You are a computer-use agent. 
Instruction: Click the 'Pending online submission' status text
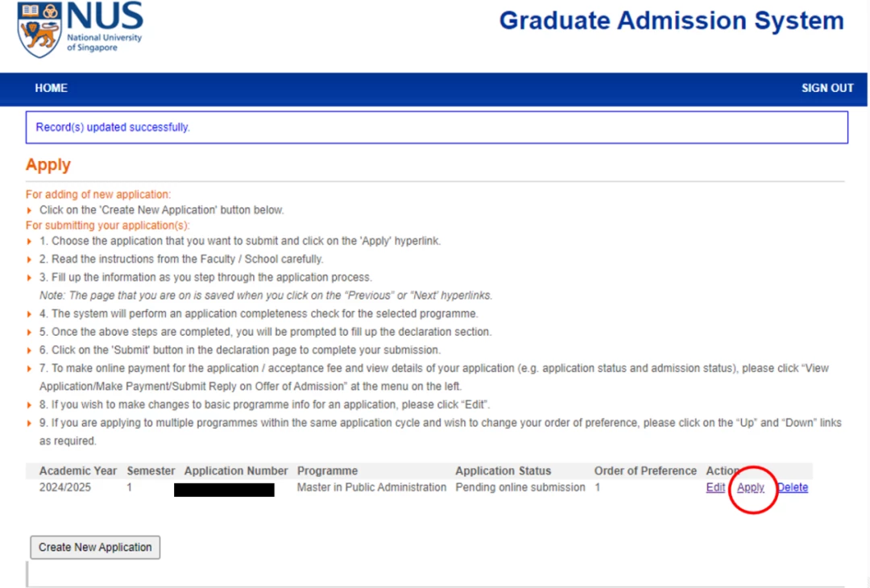click(520, 487)
